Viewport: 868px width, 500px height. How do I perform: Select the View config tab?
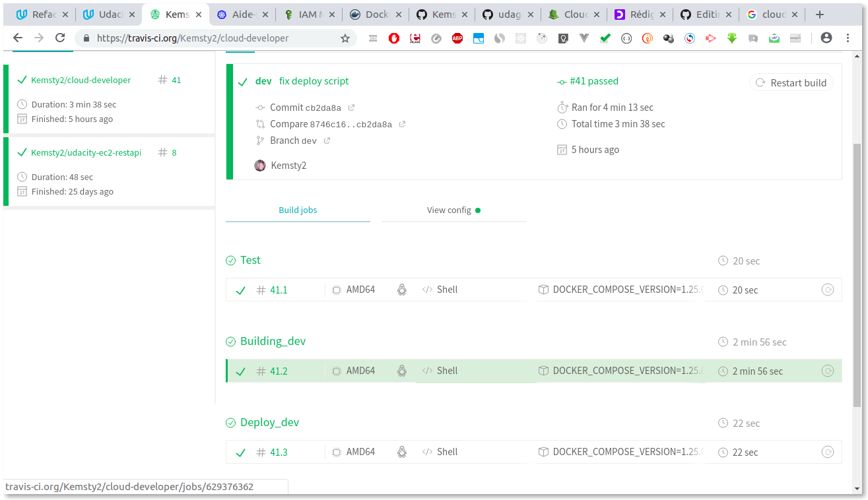pos(453,210)
